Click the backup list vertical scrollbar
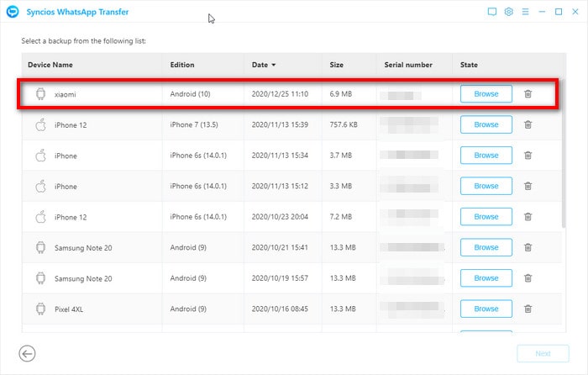The width and height of the screenshot is (588, 375). 564,154
